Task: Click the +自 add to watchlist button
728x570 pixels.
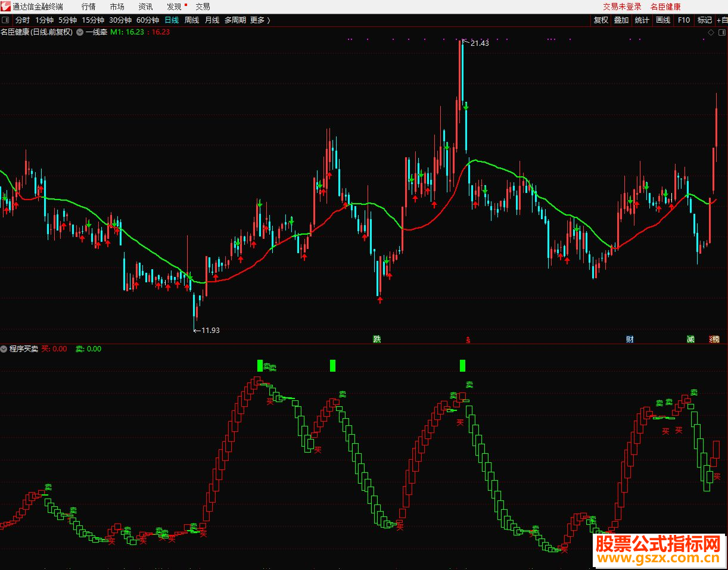Action: tap(721, 20)
